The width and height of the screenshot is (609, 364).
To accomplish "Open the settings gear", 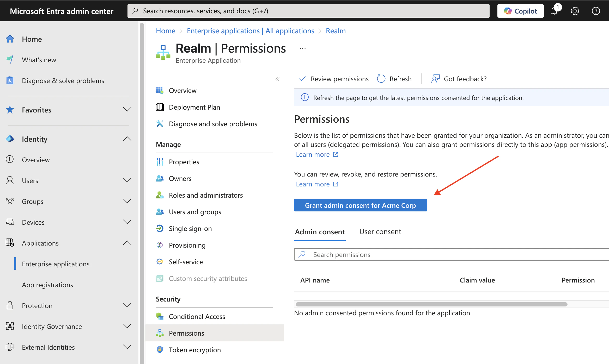I will click(575, 11).
